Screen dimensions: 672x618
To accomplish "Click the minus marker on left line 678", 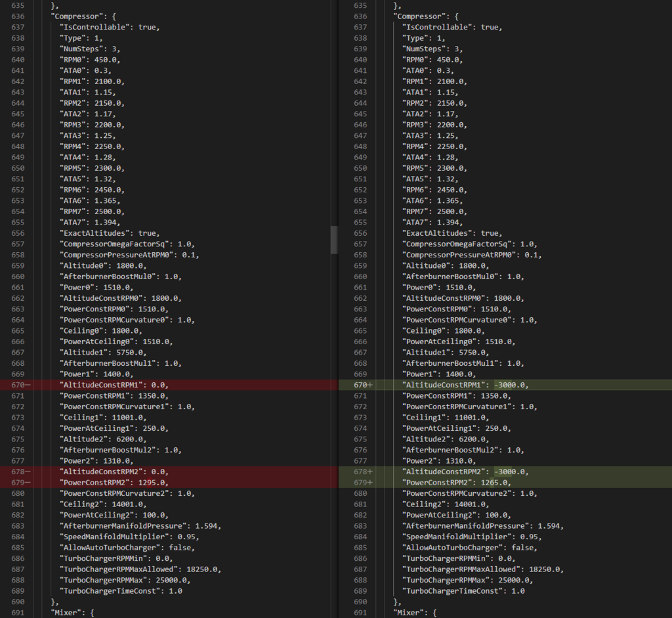I will tap(28, 472).
